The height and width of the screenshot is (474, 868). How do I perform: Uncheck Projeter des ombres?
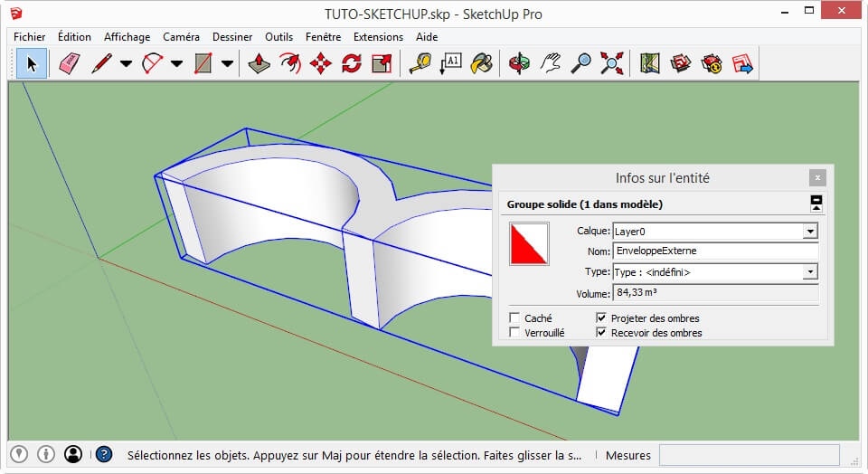tap(601, 318)
